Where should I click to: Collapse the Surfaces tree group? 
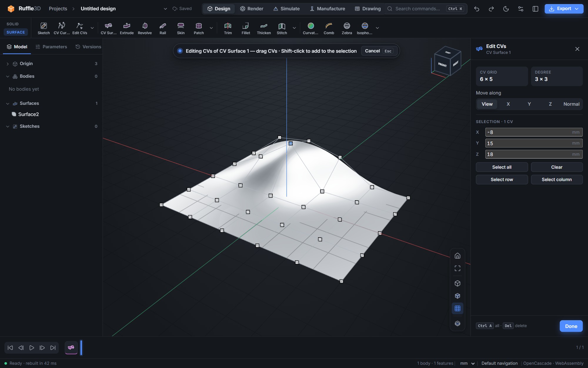tap(8, 104)
